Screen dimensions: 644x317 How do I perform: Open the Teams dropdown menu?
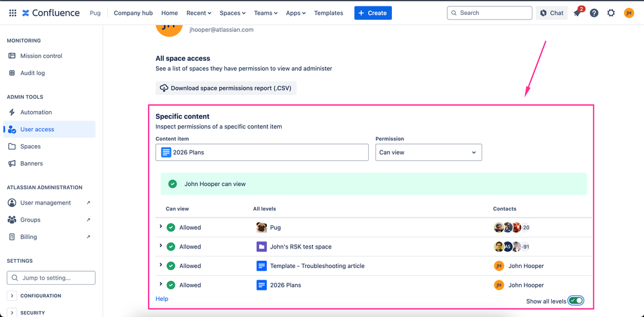coord(266,13)
